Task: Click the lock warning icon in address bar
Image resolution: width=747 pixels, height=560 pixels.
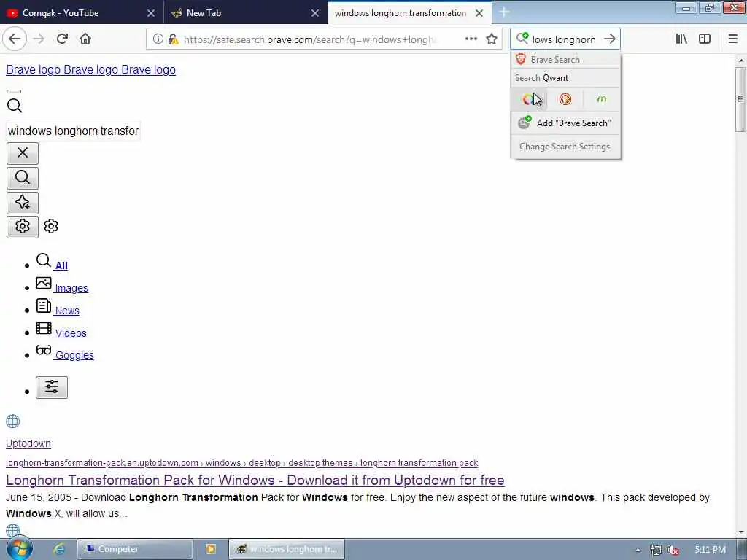Action: (x=174, y=39)
